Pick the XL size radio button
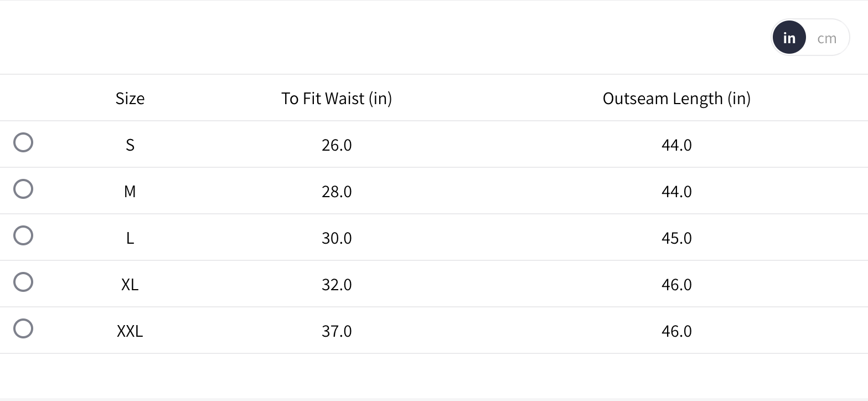The width and height of the screenshot is (868, 401). point(23,282)
